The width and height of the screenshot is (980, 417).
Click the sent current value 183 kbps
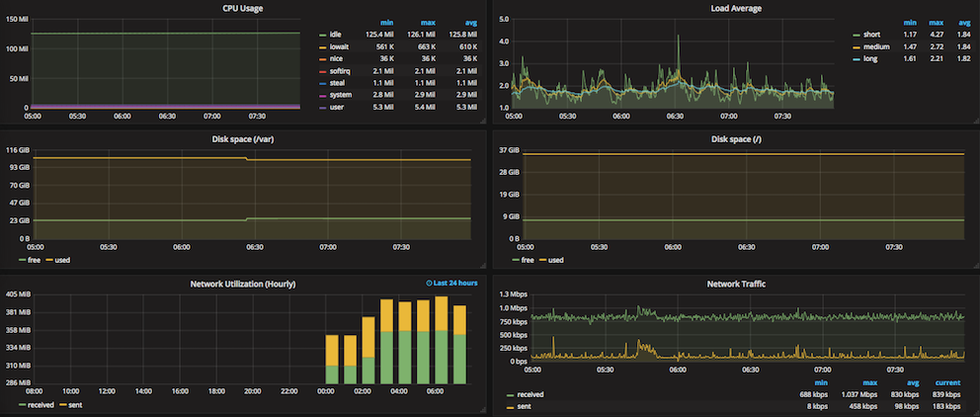946,406
